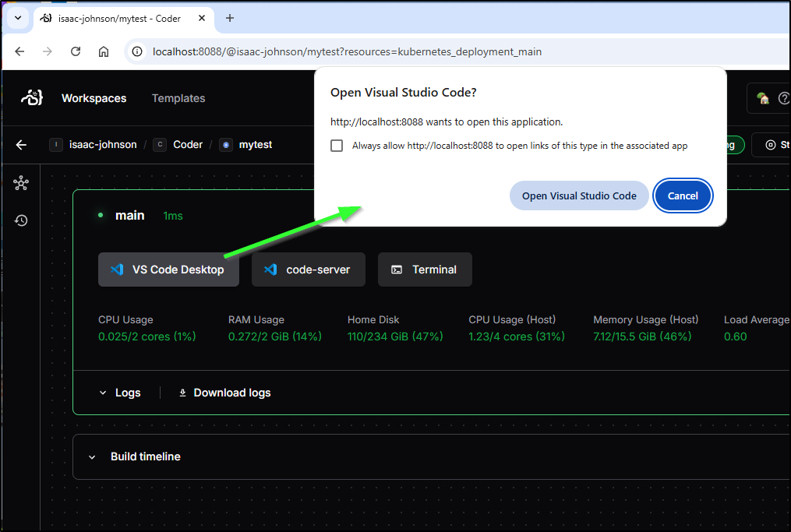Click Memory Usage (Host) value 7.12/15.5 GiB
Viewport: 791px width, 532px height.
tap(642, 336)
